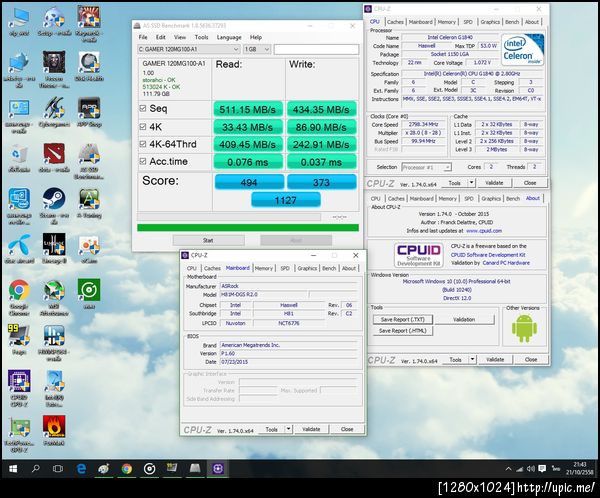
Task: Click the green AS SSD progress bar
Action: coord(248,228)
